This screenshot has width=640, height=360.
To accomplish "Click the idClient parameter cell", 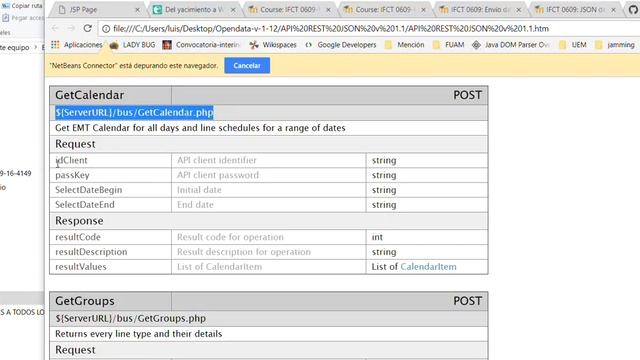I will pyautogui.click(x=110, y=160).
